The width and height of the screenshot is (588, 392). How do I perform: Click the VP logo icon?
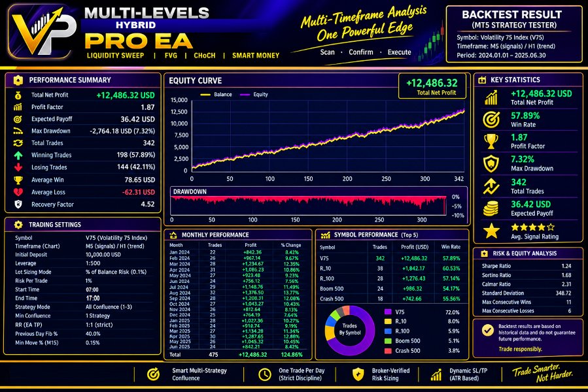click(x=43, y=33)
